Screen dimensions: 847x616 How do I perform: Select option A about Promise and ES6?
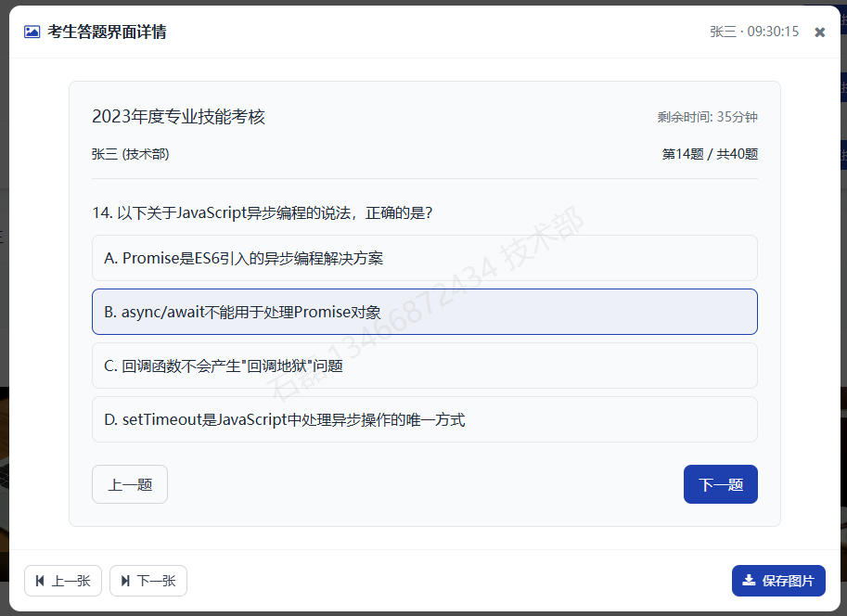coord(424,258)
